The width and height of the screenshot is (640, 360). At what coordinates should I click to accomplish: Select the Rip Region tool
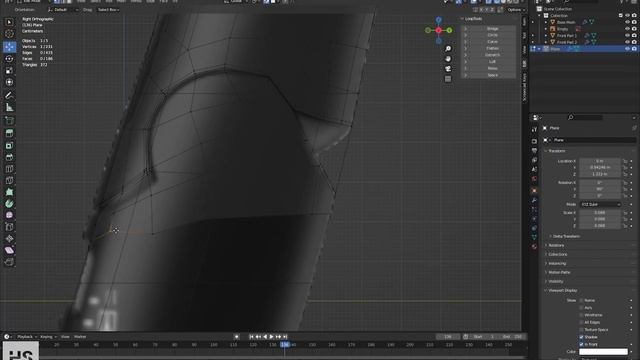[9, 262]
